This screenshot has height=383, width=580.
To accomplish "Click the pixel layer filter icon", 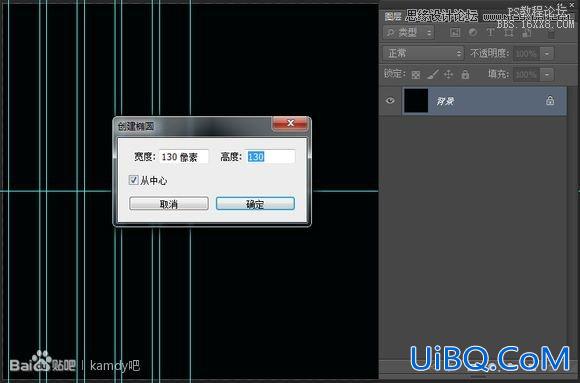I will (455, 33).
